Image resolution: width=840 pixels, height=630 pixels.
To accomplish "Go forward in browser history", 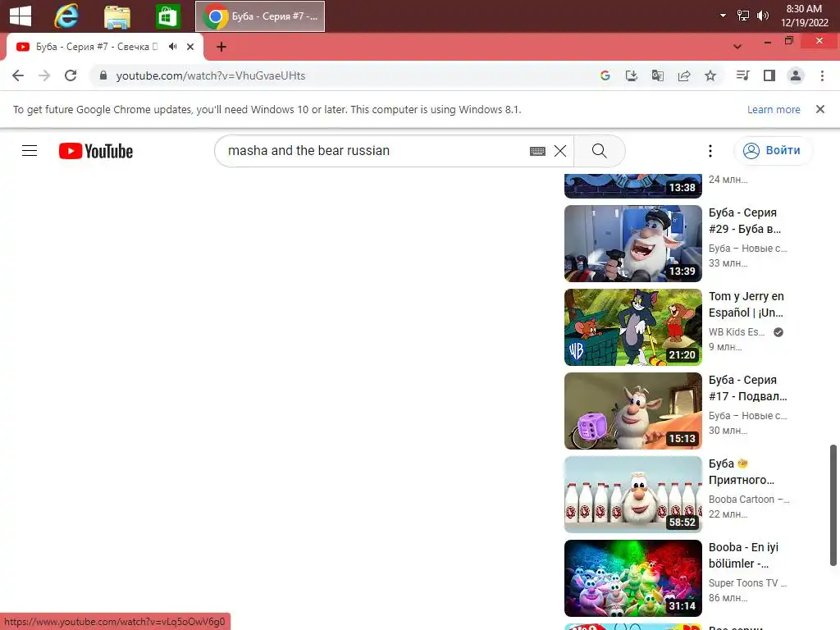I will (44, 75).
